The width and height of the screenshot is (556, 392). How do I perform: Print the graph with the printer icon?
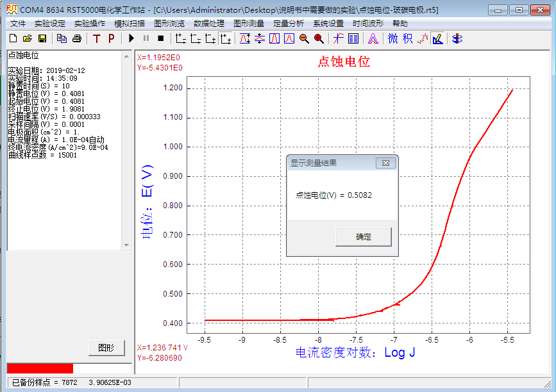(x=76, y=38)
